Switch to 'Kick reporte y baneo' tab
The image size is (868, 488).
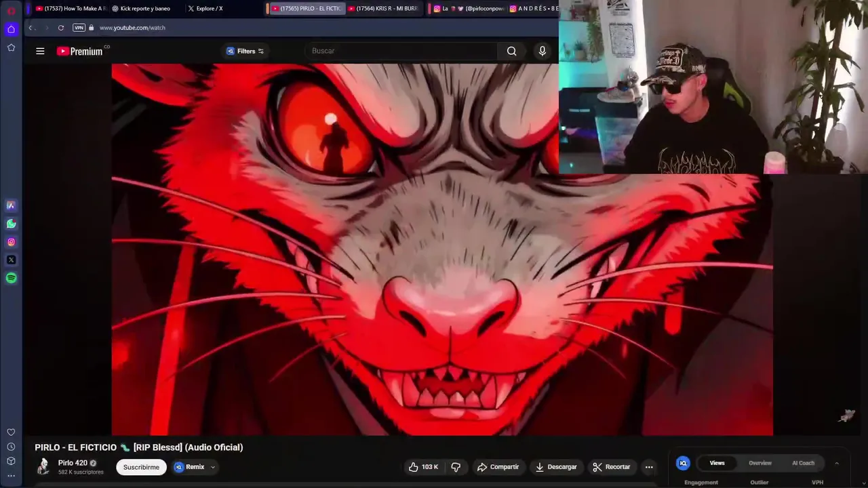point(145,9)
